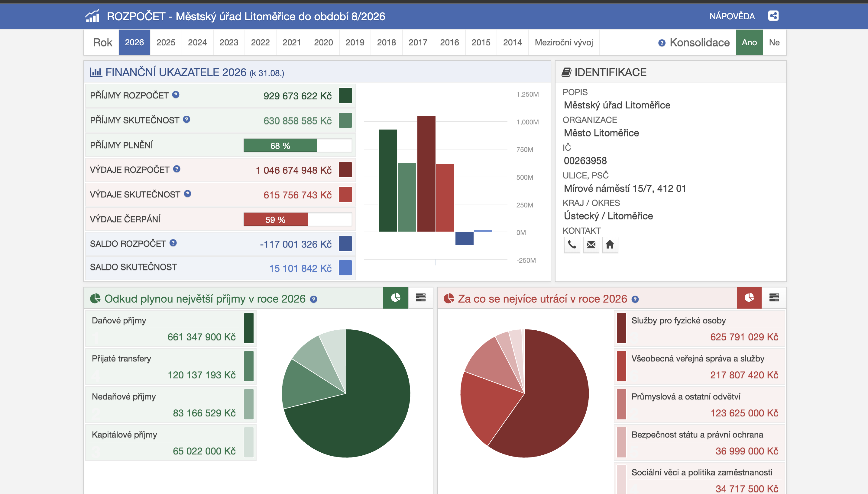The width and height of the screenshot is (868, 494).
Task: Open the year 2020 tab
Action: click(x=323, y=42)
